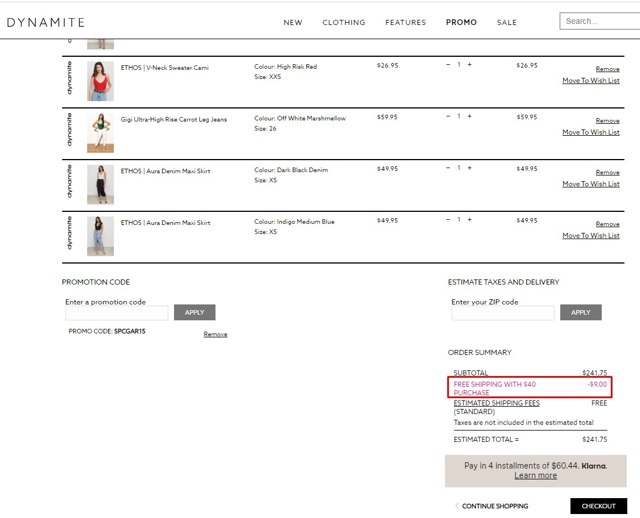Decrease quantity of Gigi Carrot Leg Jeans
640x518 pixels.
coord(448,116)
